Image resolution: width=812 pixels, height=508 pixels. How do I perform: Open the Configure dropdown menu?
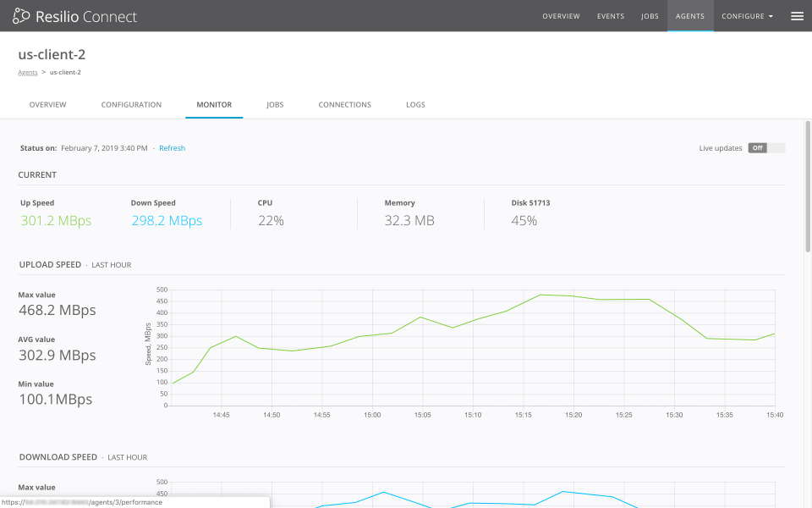tap(747, 15)
